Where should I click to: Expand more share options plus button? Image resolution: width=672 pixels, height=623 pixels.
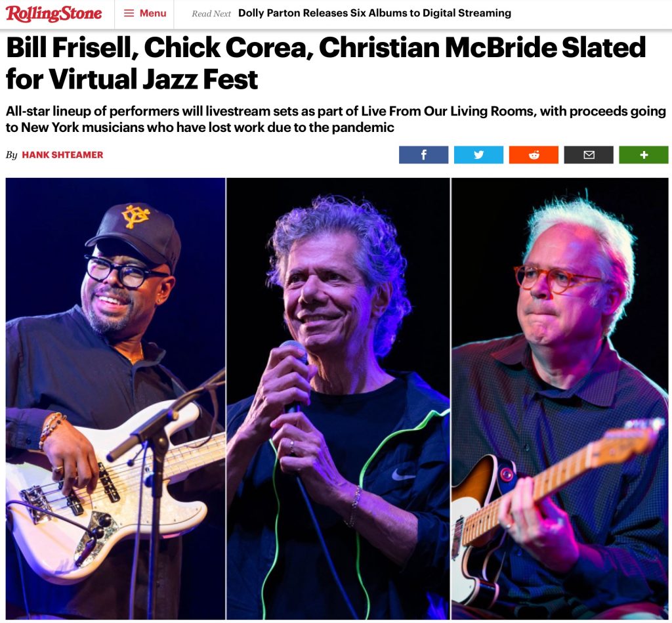point(643,155)
